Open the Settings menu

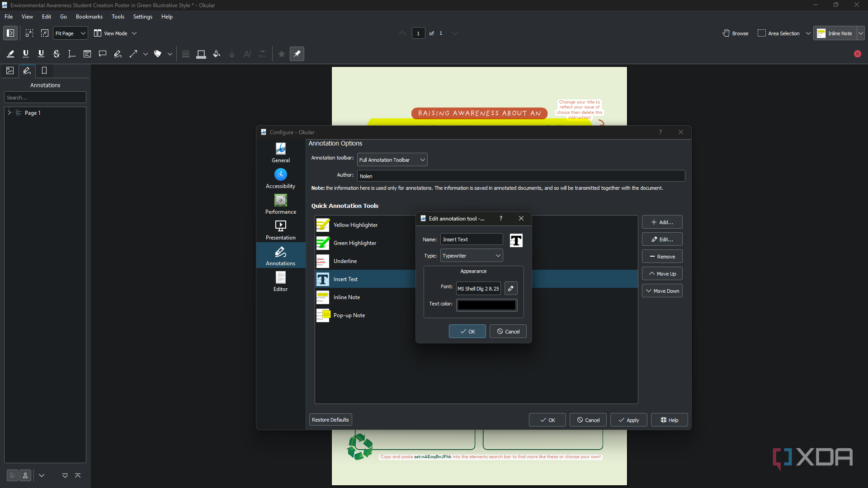pyautogui.click(x=142, y=17)
